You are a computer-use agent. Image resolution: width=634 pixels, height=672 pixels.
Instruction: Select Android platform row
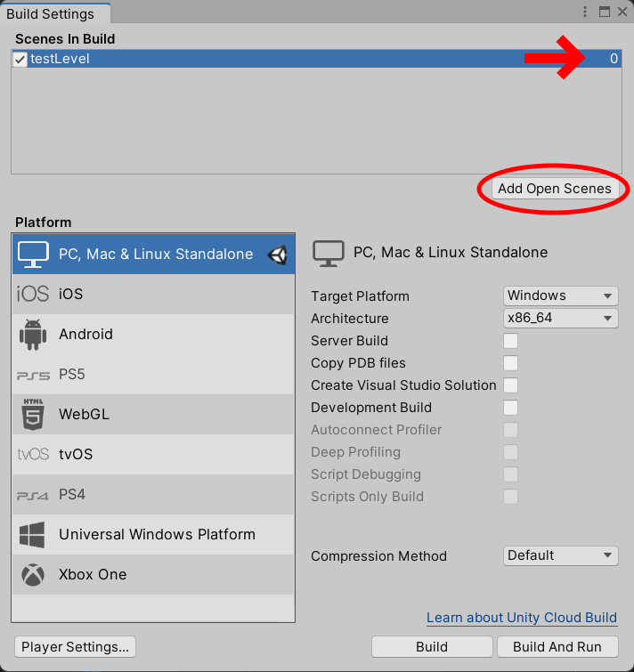[x=153, y=335]
